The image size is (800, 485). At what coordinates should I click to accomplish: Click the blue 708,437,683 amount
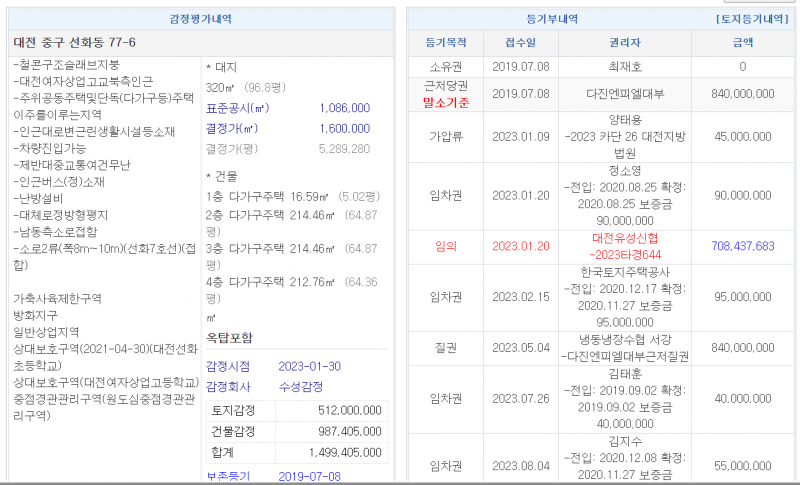pos(742,246)
